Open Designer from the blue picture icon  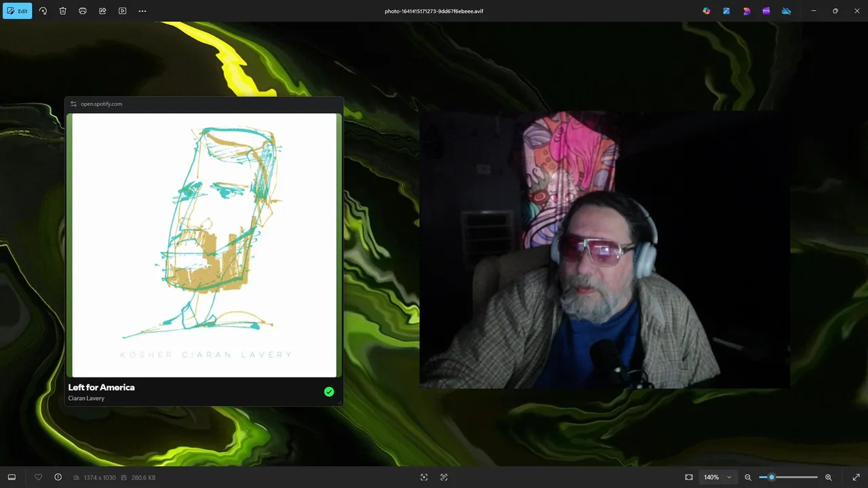point(726,11)
